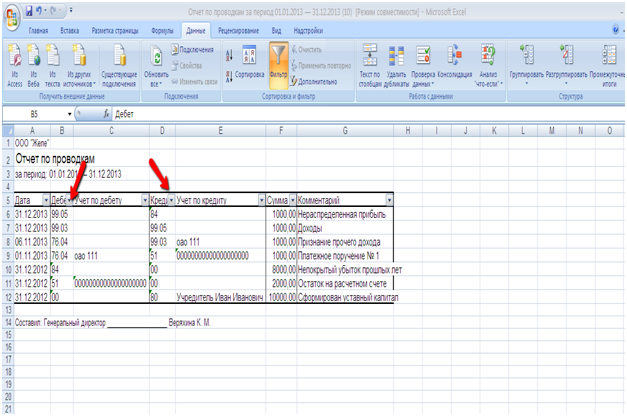The width and height of the screenshot is (627, 416).
Task: Click the Refresh All icon
Action: click(156, 60)
